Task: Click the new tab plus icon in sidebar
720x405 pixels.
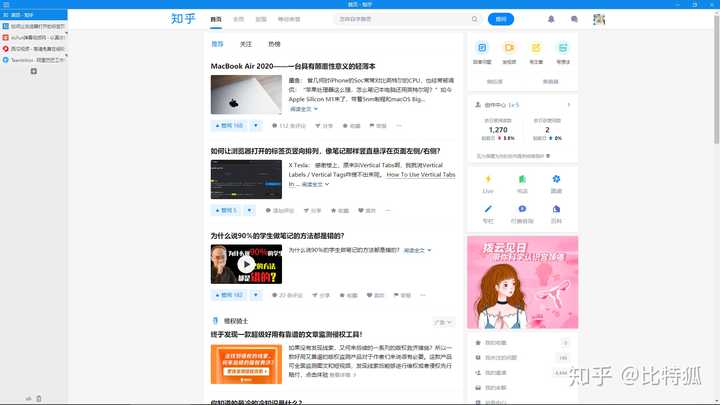Action: pos(34,71)
